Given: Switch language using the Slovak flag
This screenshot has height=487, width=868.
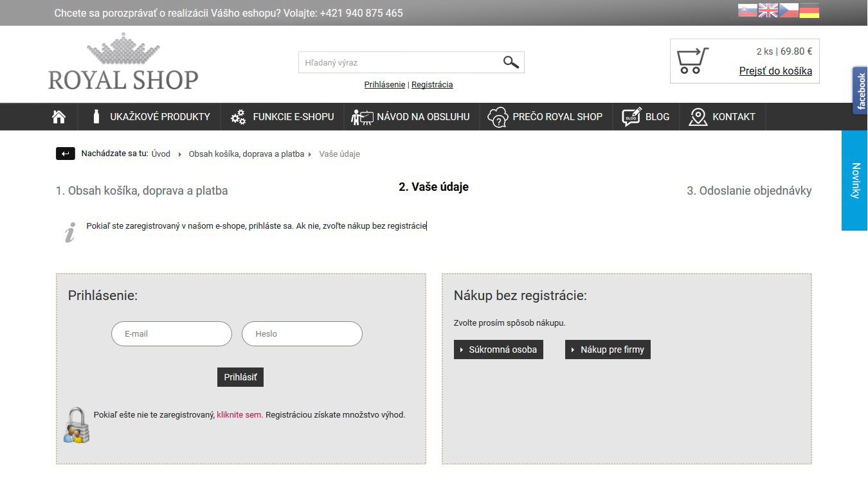Looking at the screenshot, I should coord(747,10).
